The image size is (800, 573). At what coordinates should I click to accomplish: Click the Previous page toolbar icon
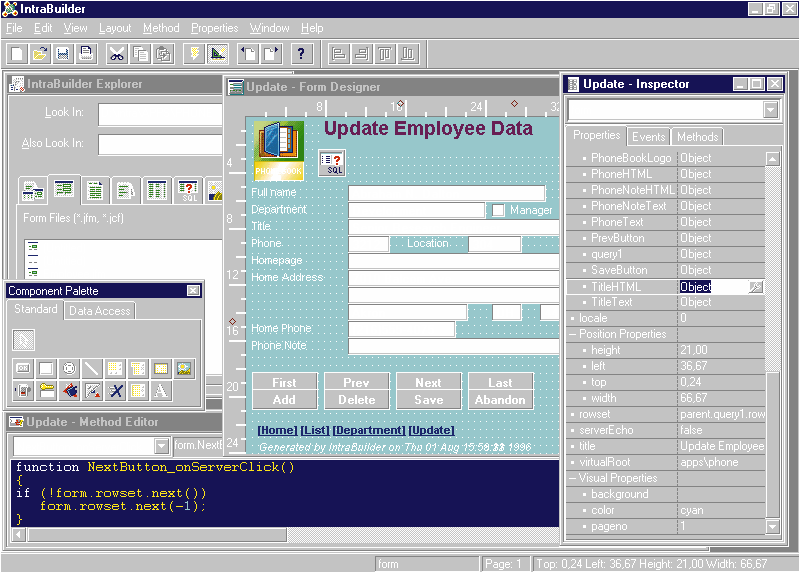tap(248, 54)
